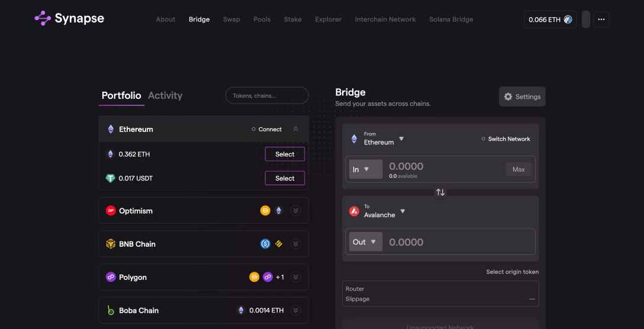Select 0.362 ETH token
The height and width of the screenshot is (329, 644).
[x=285, y=154]
